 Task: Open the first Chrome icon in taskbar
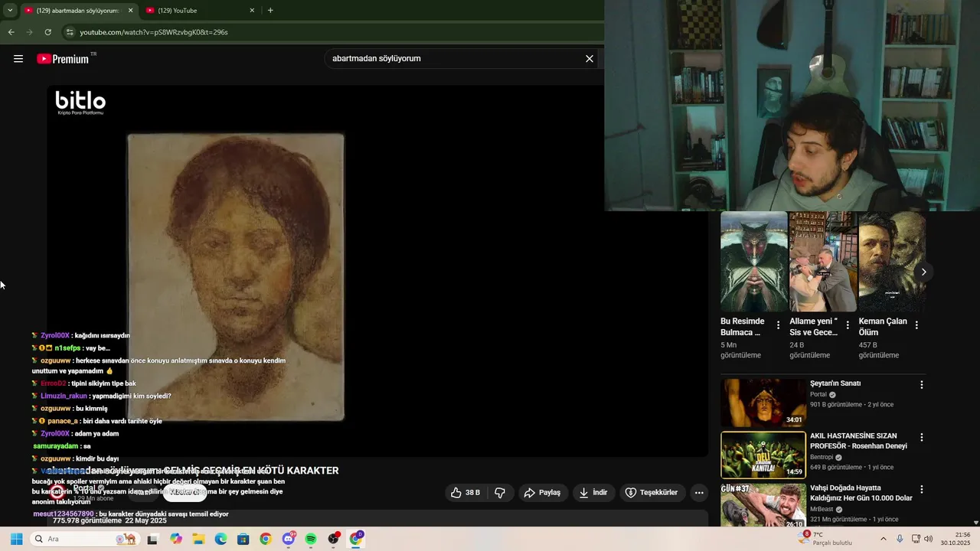pyautogui.click(x=265, y=540)
